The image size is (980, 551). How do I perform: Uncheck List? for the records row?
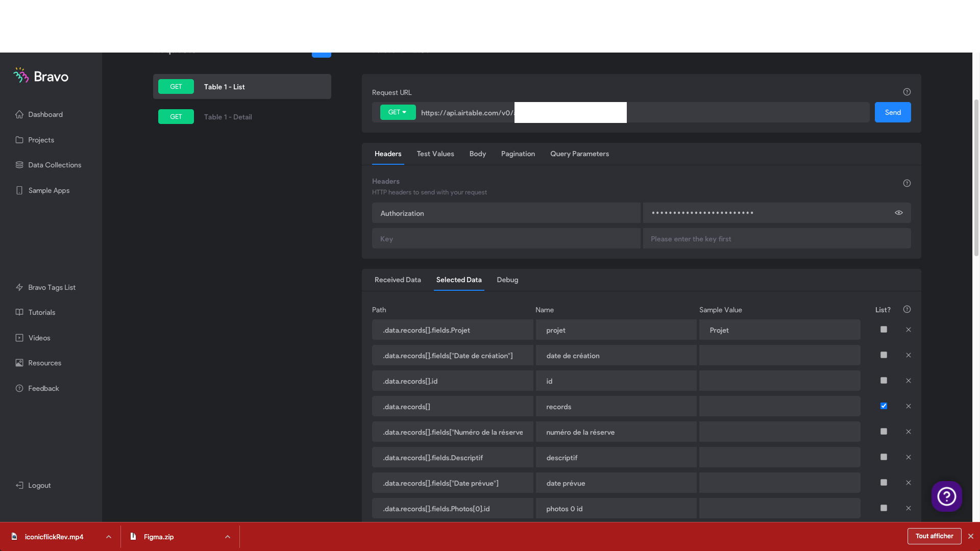(x=884, y=406)
